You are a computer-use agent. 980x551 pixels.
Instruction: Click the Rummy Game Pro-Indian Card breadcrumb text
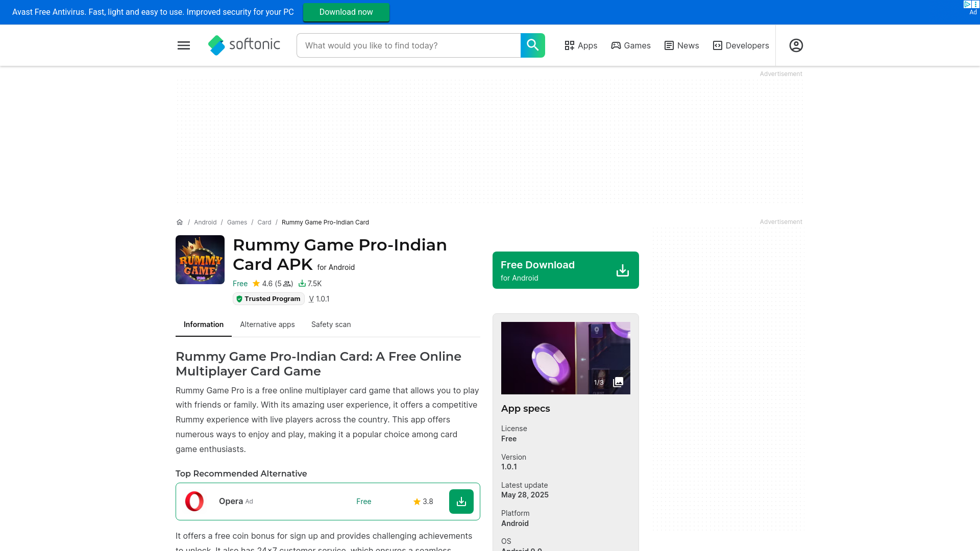(x=325, y=222)
